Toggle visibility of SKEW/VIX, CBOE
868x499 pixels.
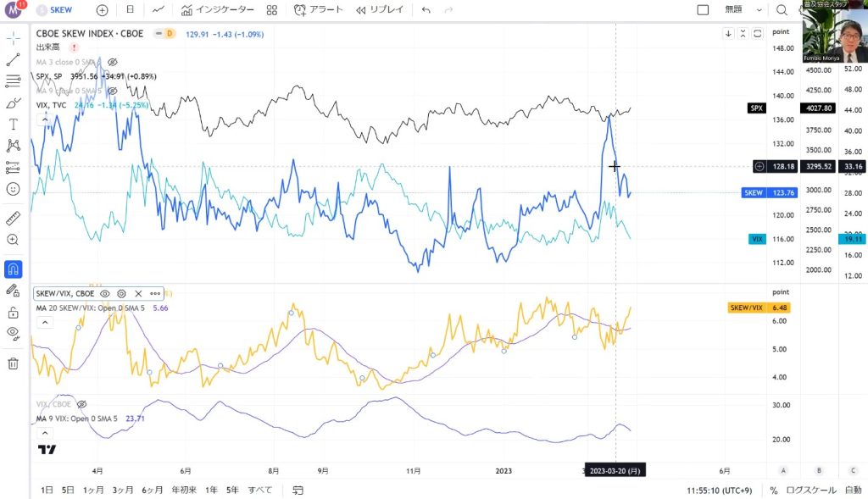pyautogui.click(x=104, y=294)
